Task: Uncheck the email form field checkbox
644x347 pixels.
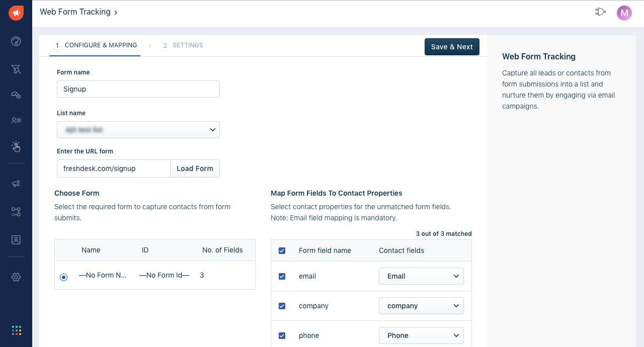Action: click(x=282, y=276)
